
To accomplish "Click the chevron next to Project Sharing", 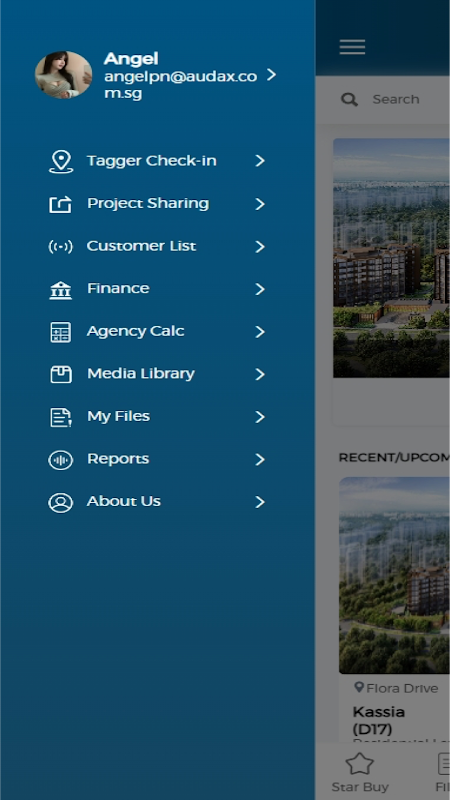I will click(260, 204).
